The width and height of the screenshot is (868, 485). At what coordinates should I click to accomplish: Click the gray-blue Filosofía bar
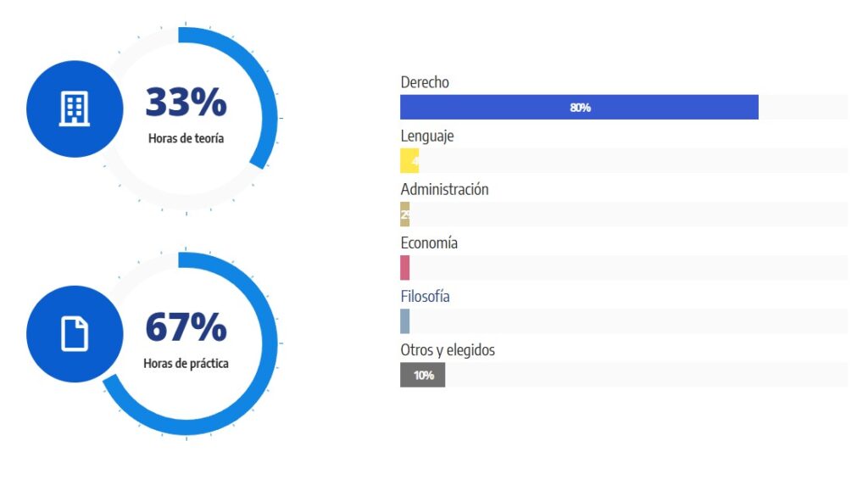coord(405,321)
